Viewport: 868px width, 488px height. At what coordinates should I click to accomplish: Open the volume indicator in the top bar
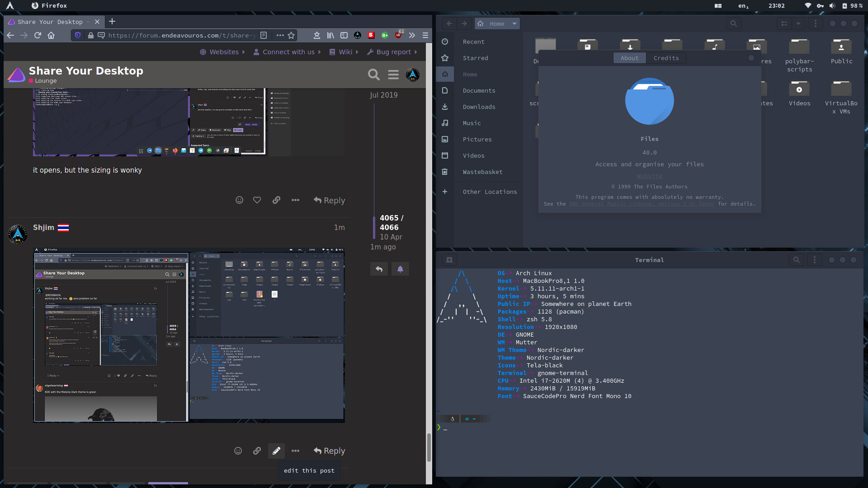point(832,5)
